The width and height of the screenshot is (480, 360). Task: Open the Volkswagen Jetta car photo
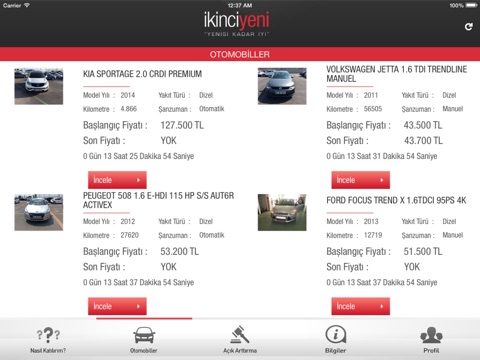point(282,86)
